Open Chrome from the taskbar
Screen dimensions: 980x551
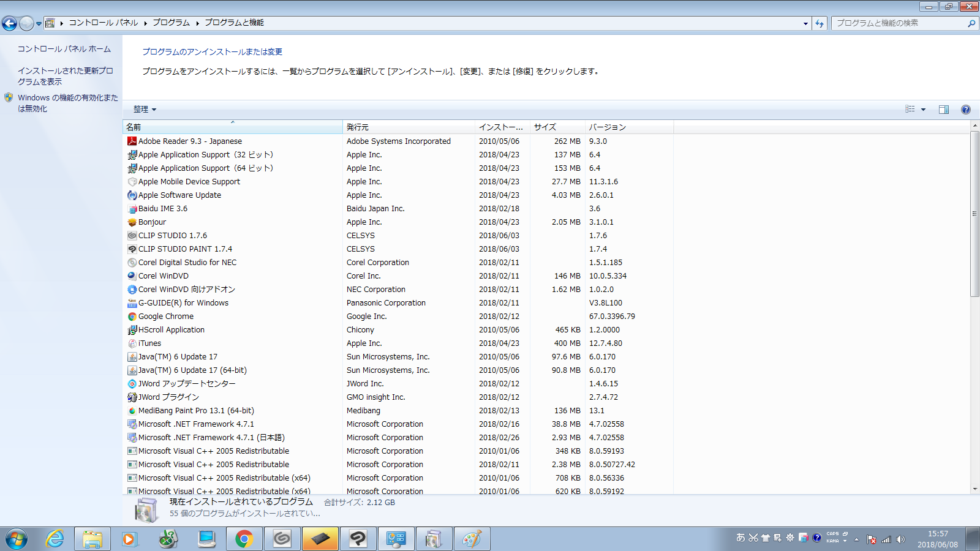tap(244, 539)
